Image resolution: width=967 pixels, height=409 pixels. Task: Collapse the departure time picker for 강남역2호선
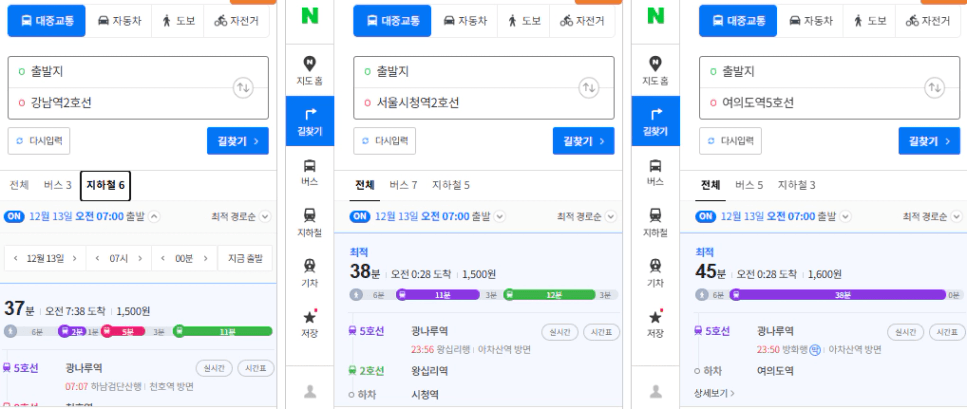[x=154, y=217]
